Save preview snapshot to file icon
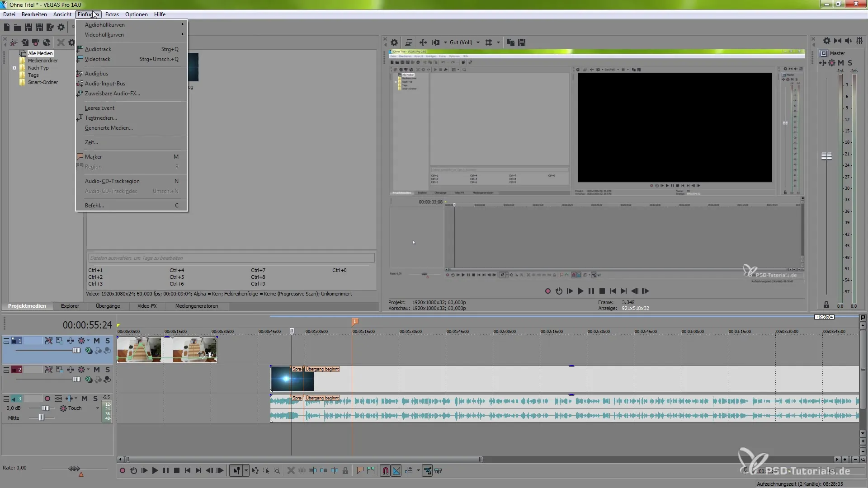 point(522,42)
